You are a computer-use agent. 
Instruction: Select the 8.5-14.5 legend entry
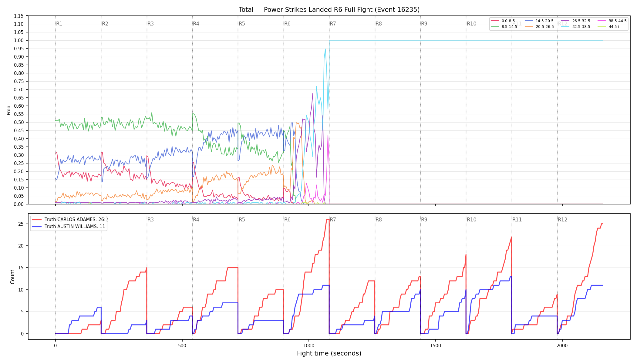(504, 27)
